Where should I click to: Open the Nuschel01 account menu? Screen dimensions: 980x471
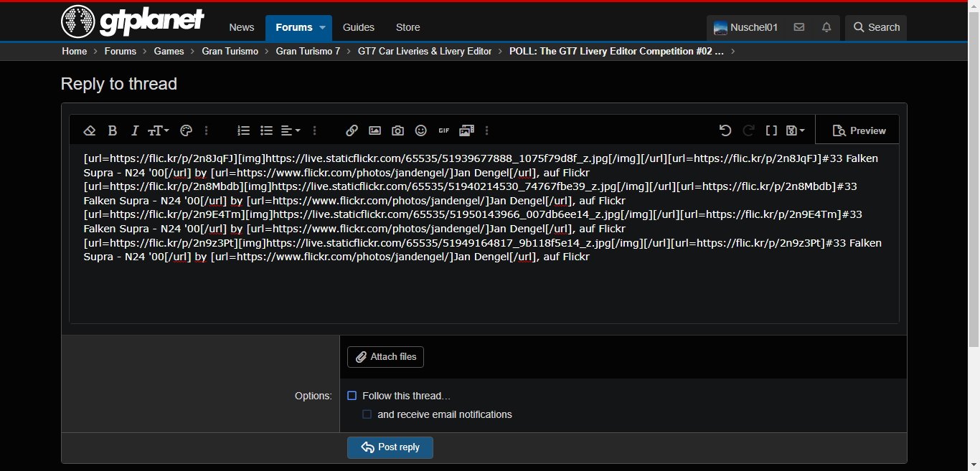(x=746, y=27)
